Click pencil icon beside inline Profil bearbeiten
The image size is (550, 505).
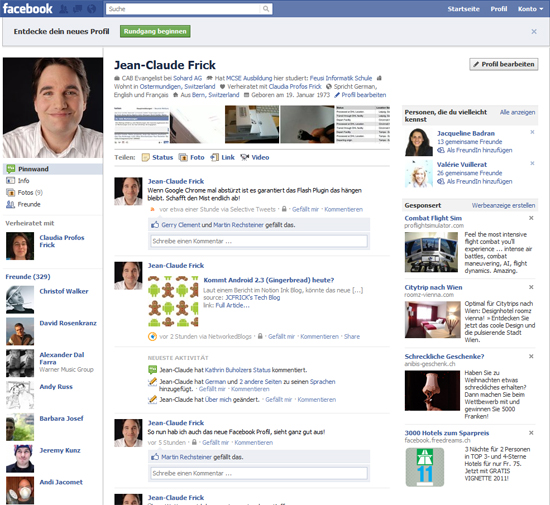pos(337,95)
